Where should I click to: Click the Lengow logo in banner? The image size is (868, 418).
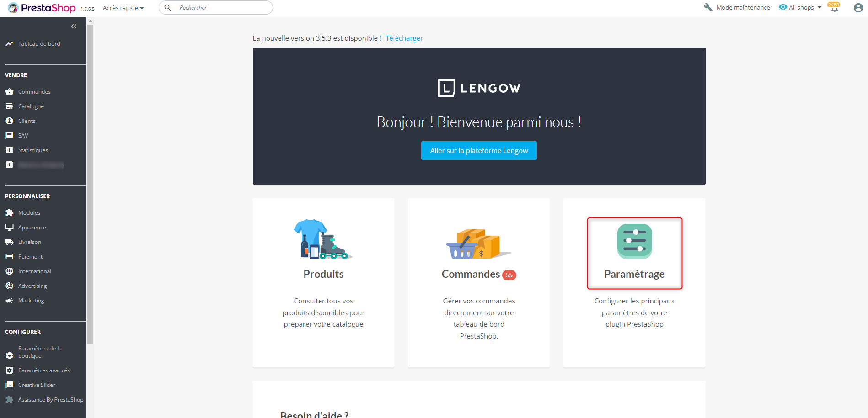(479, 88)
